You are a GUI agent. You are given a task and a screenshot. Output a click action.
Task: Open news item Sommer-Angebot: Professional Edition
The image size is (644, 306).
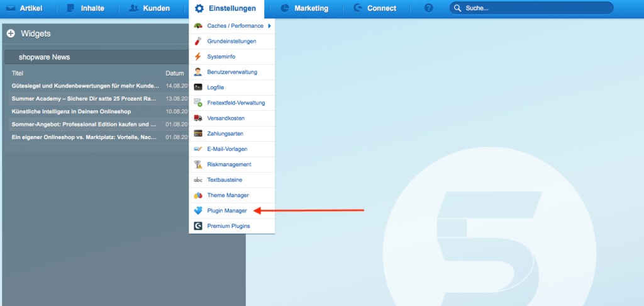click(84, 124)
